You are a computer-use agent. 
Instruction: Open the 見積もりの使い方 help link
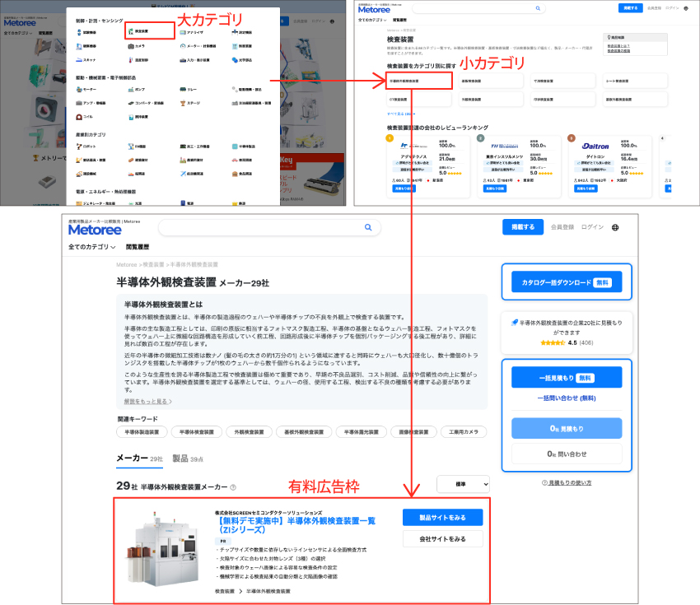tap(566, 482)
